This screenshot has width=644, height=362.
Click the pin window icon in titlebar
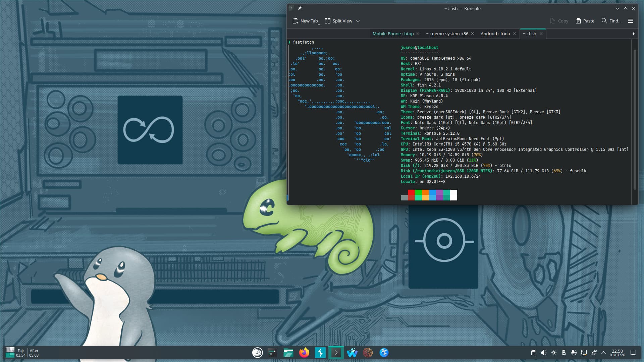tap(300, 8)
